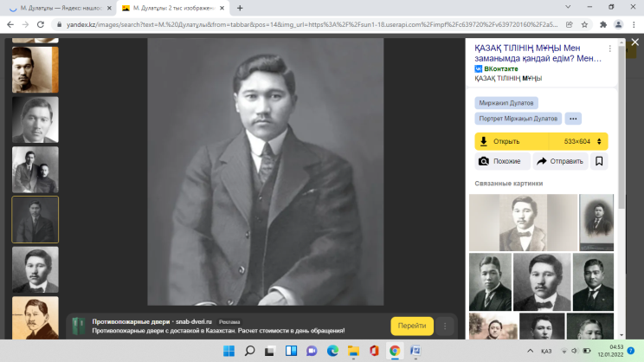
Task: Click the share page icon in the address bar
Action: coord(570,24)
